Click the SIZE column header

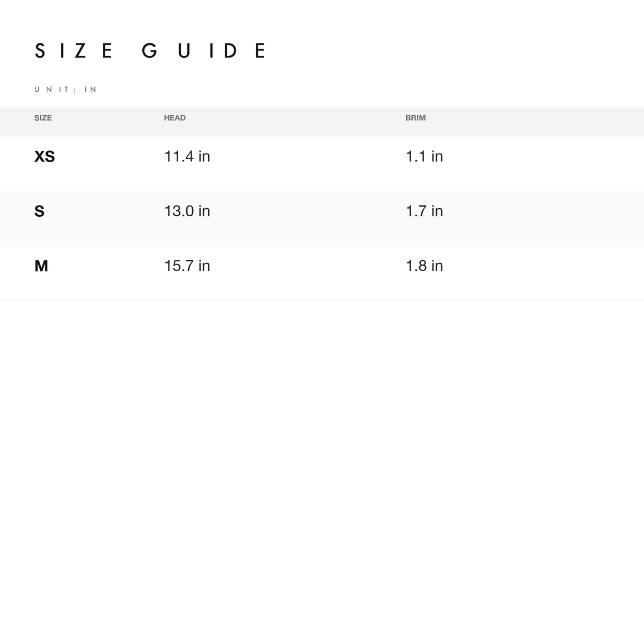(x=43, y=118)
